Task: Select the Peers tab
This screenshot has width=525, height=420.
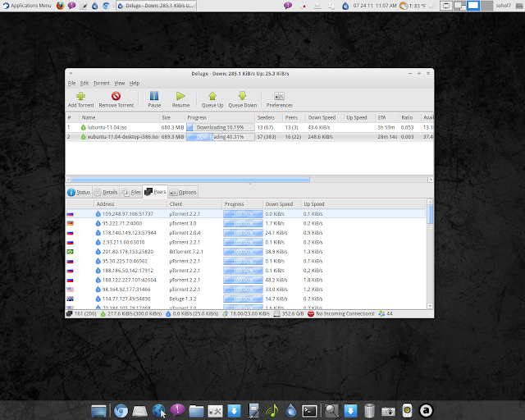Action: pyautogui.click(x=155, y=192)
